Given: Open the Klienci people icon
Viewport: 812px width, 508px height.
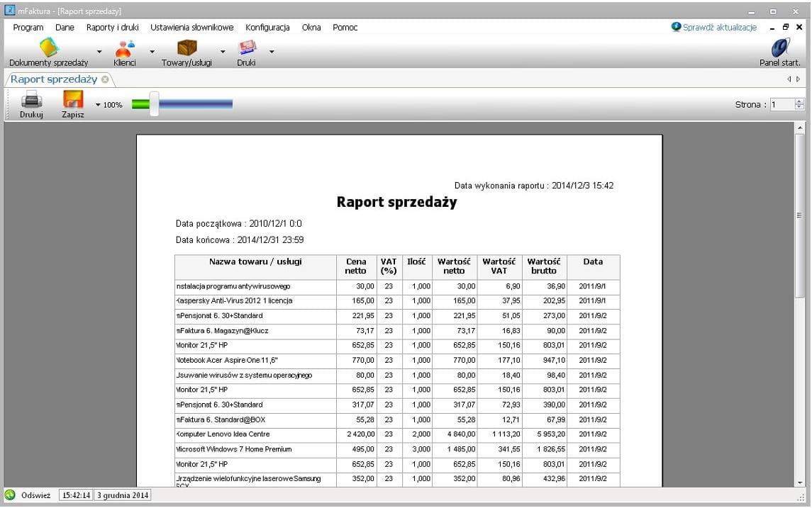Looking at the screenshot, I should click(x=125, y=47).
